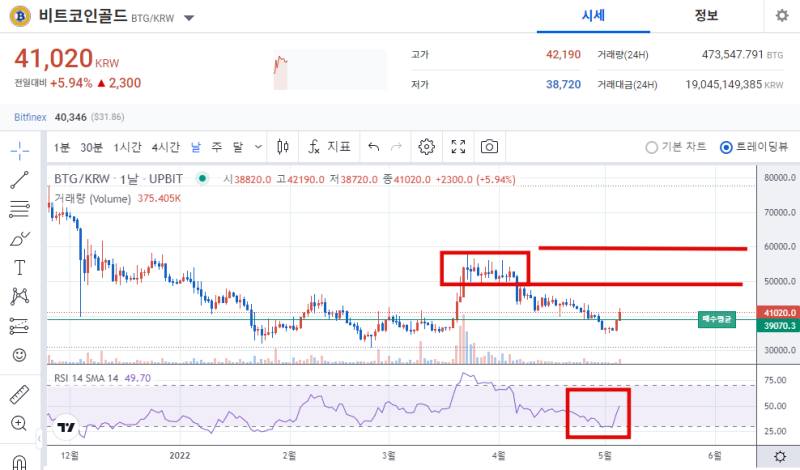
Task: Open page settings gear at top right
Action: coord(782,16)
